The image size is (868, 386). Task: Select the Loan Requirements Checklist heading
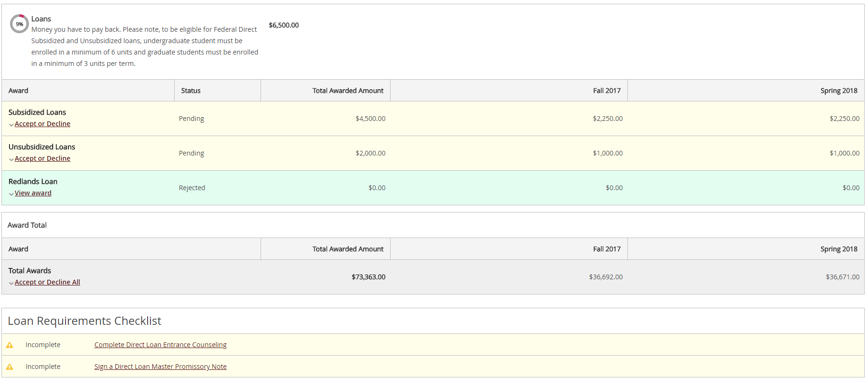coord(84,321)
